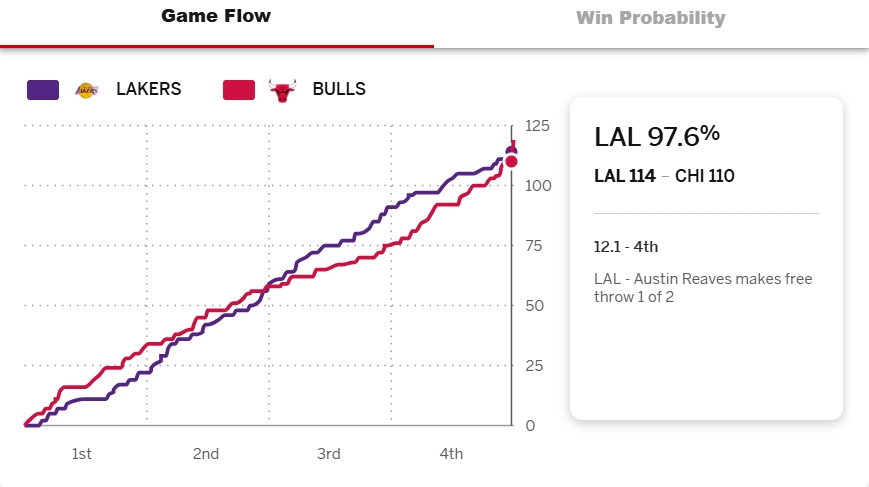Click the LAL 114 score text
869x487 pixels.
coord(625,176)
